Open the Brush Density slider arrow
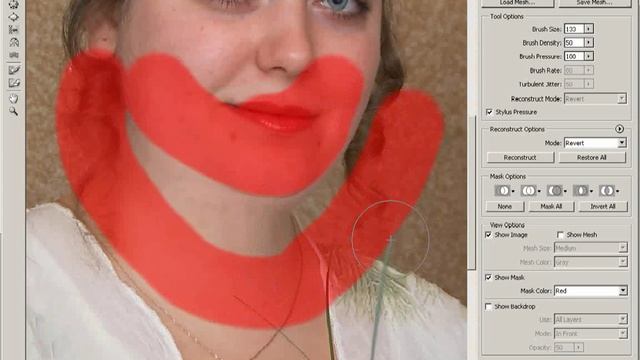Image resolution: width=640 pixels, height=360 pixels. click(x=589, y=42)
